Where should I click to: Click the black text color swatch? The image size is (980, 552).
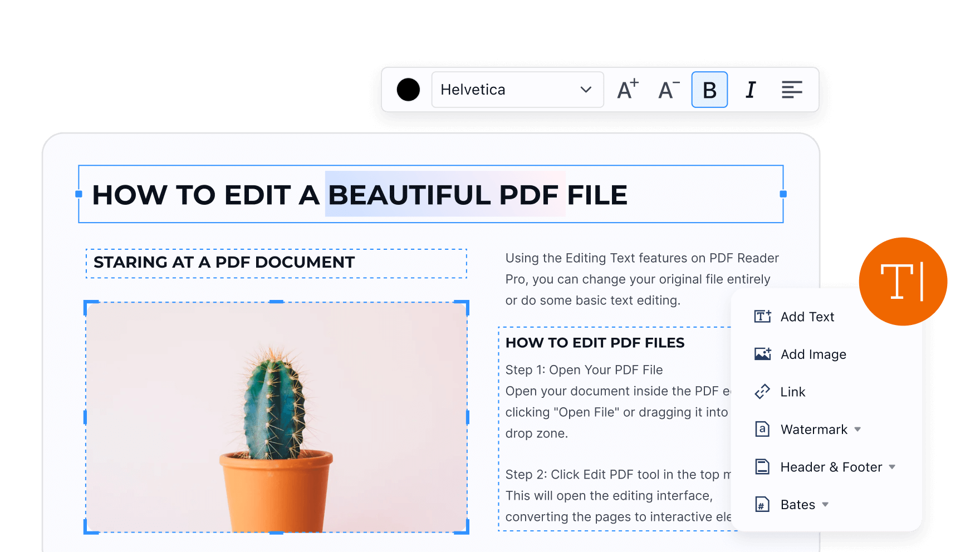tap(408, 90)
